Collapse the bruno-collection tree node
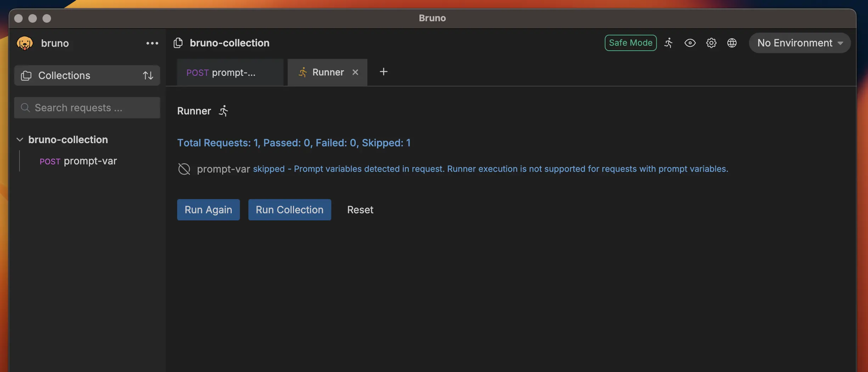This screenshot has width=868, height=372. coord(20,140)
